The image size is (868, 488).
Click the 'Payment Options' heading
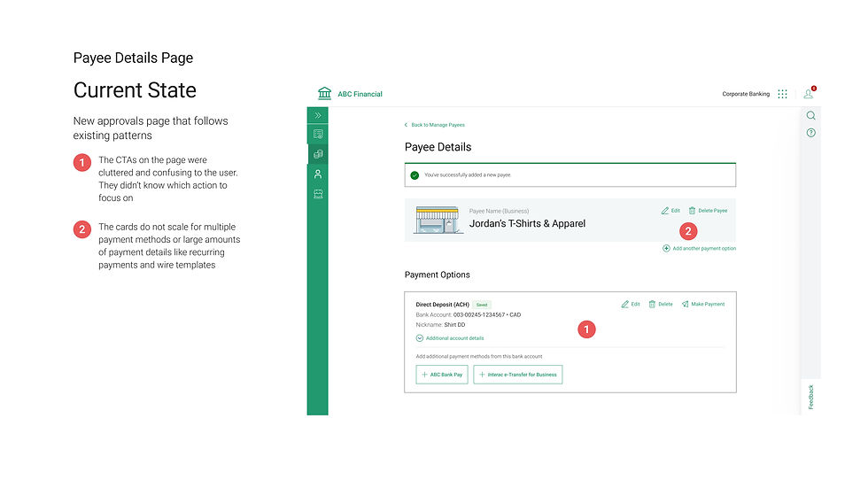[437, 275]
